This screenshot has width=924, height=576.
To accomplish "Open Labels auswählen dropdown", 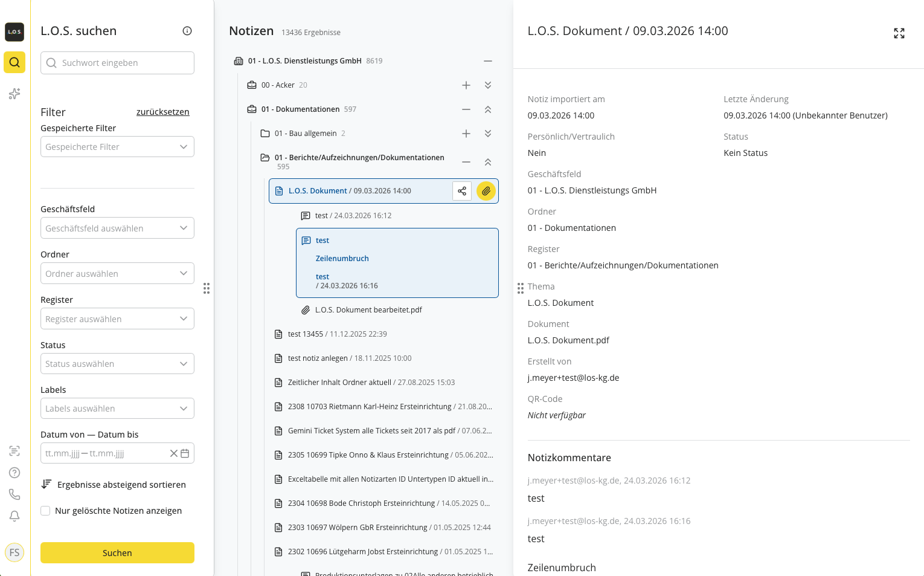I will pos(117,409).
